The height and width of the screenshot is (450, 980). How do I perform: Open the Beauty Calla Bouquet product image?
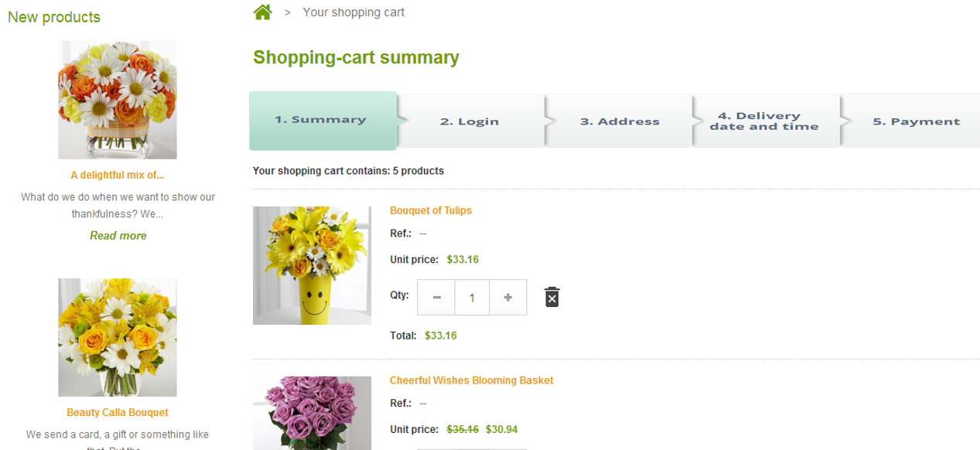(118, 337)
